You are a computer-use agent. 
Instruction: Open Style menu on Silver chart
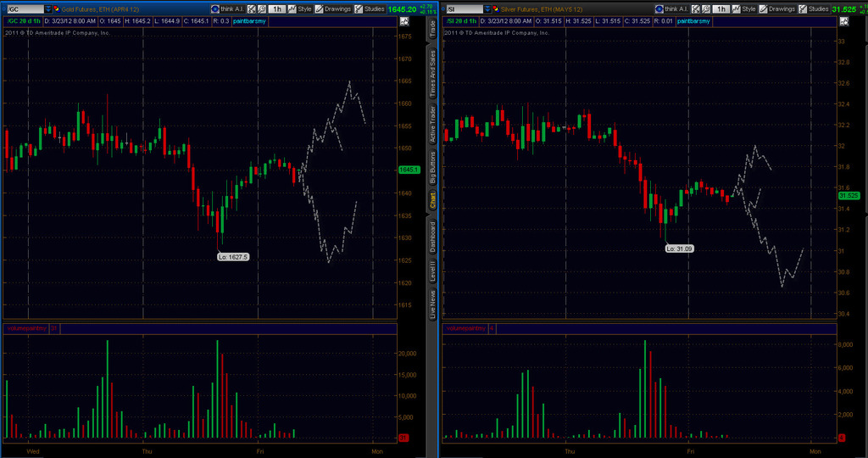[x=743, y=8]
